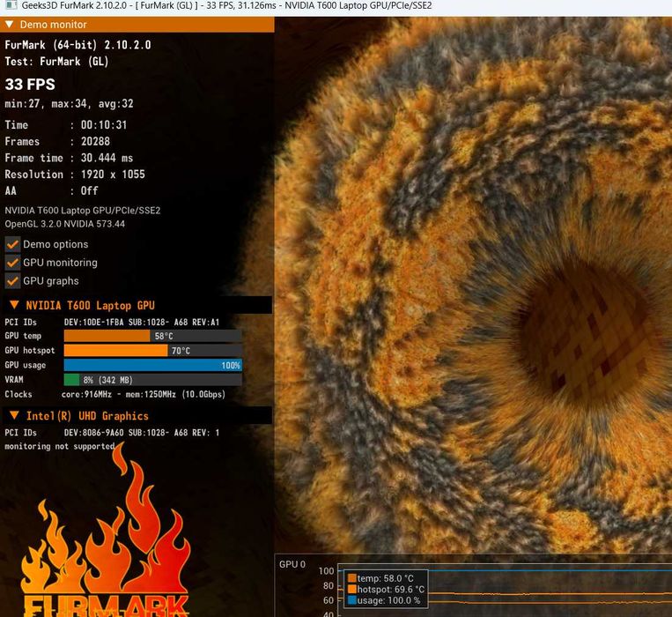Click the Frame time 30.444 ms value
The height and width of the screenshot is (617, 672).
(x=107, y=158)
